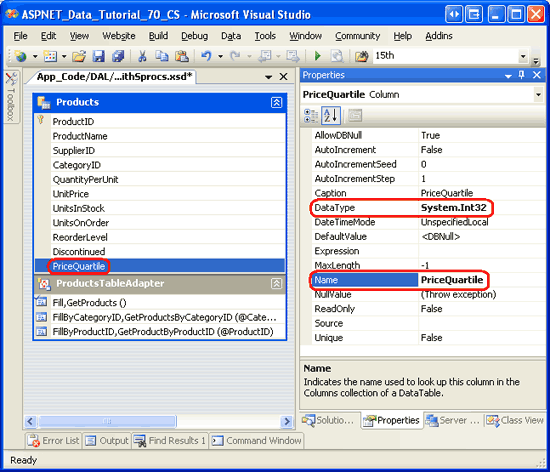550x472 pixels.
Task: Click the Paste toolbar icon
Action: [x=182, y=56]
